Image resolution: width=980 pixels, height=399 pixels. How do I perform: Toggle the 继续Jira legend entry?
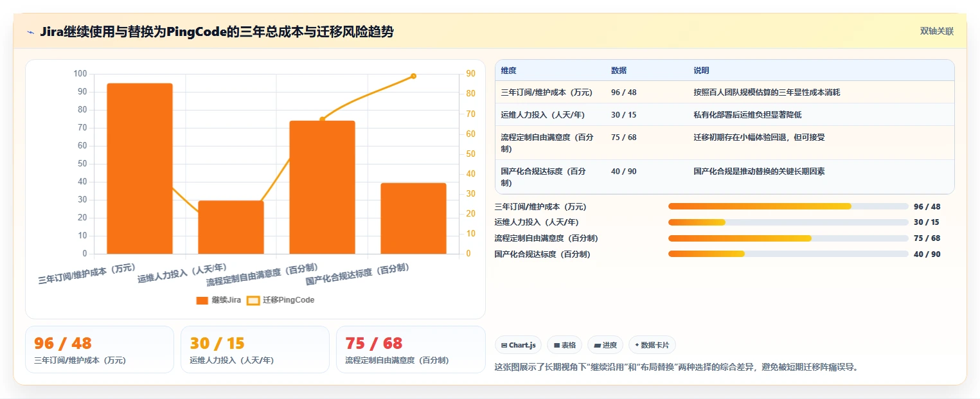tap(218, 300)
